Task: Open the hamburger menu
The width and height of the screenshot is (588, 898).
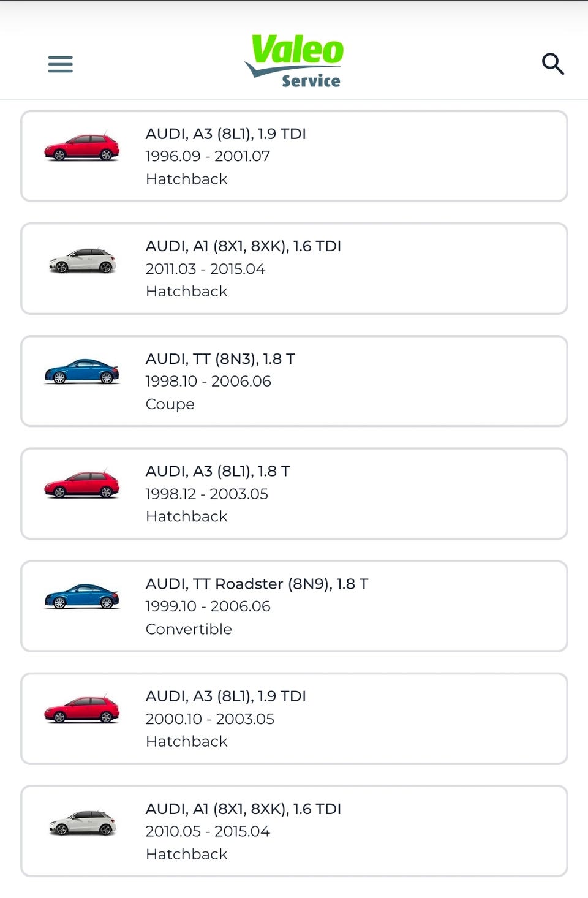Action: tap(60, 64)
